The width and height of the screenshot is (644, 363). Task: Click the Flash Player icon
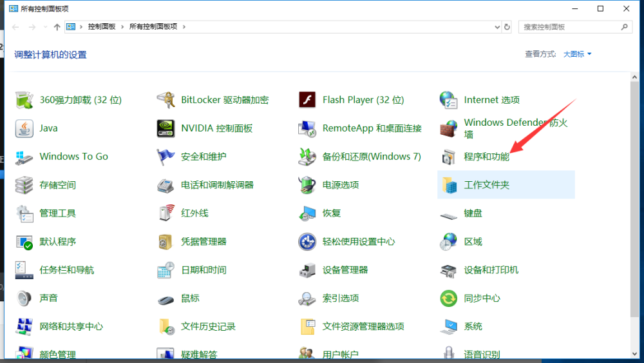(307, 100)
